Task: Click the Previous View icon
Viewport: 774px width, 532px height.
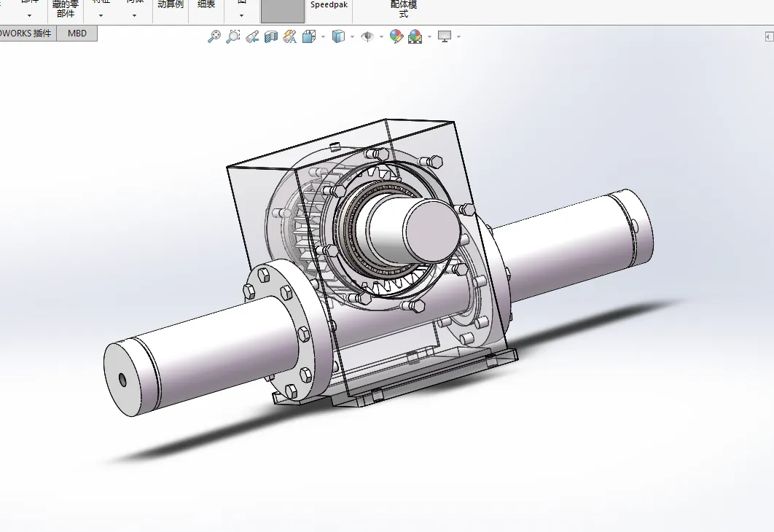Action: point(252,36)
